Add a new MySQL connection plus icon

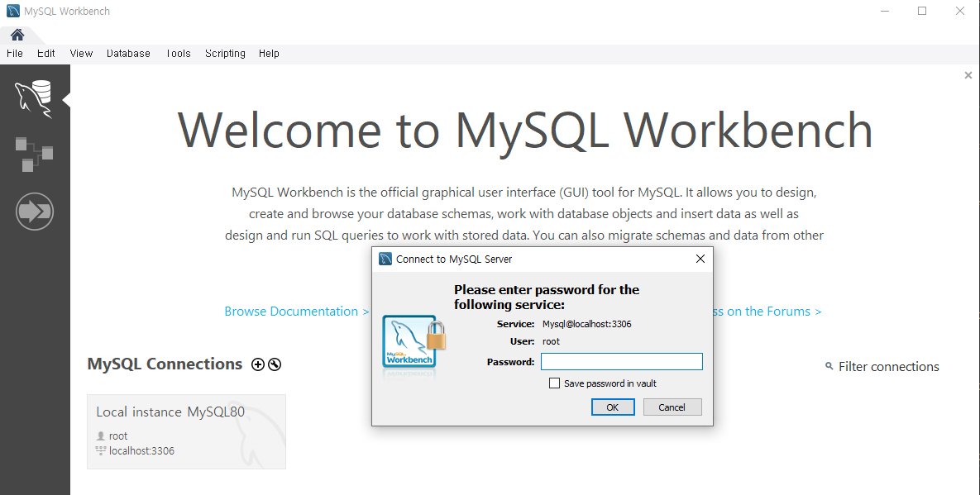257,364
